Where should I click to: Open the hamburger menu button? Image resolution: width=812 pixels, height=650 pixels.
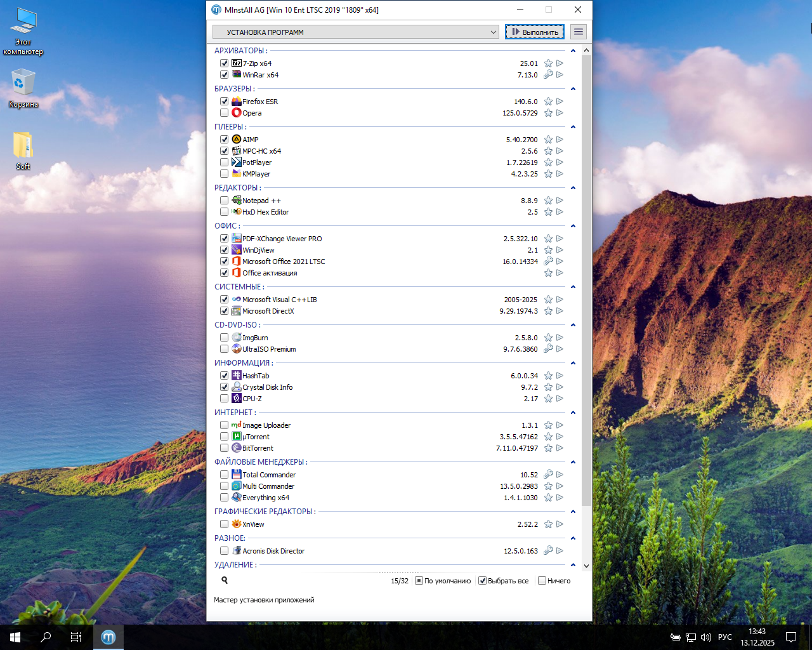coord(578,32)
